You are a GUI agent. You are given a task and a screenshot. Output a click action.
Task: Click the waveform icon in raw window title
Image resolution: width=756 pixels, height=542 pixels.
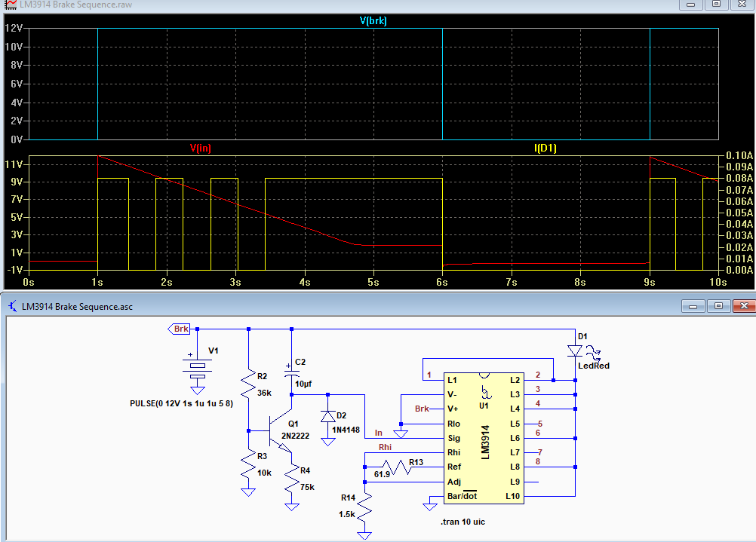(11, 5)
